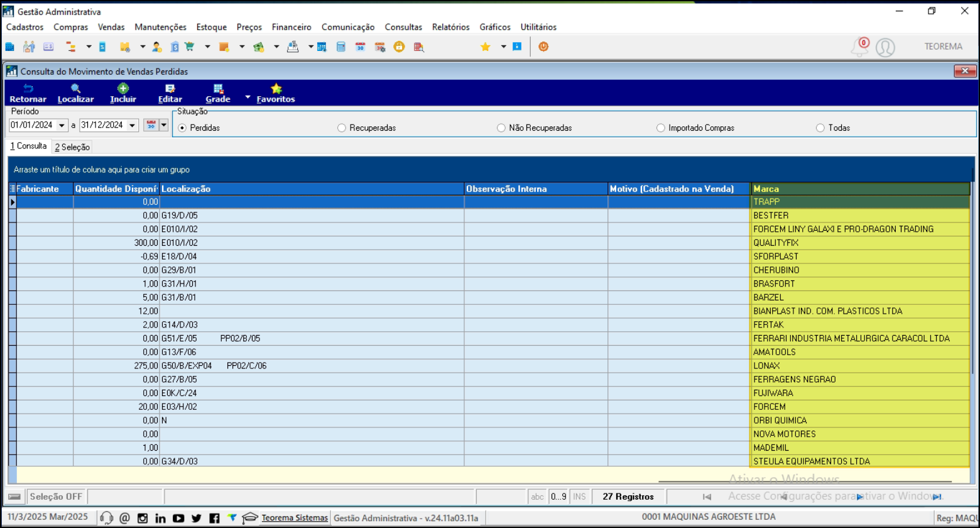Open the start date 01/01/2024 dropdown
Screen dimensions: 980x528
[62, 125]
